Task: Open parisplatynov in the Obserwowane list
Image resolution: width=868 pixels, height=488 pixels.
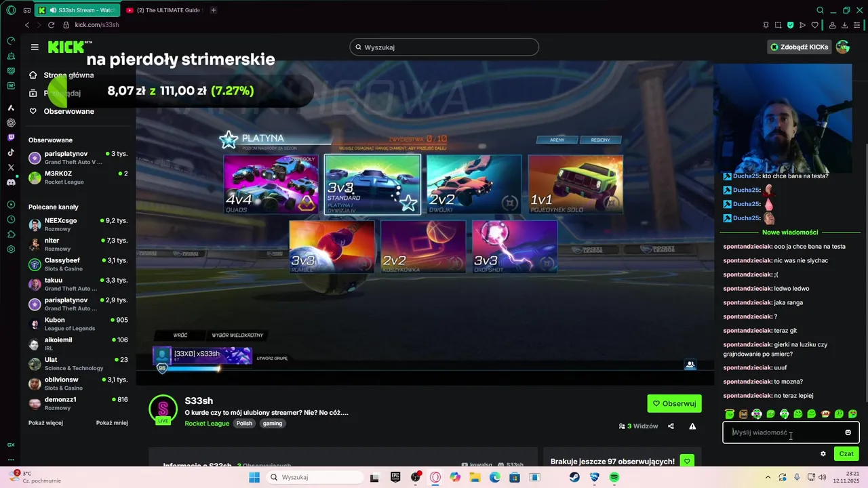Action: (x=78, y=158)
